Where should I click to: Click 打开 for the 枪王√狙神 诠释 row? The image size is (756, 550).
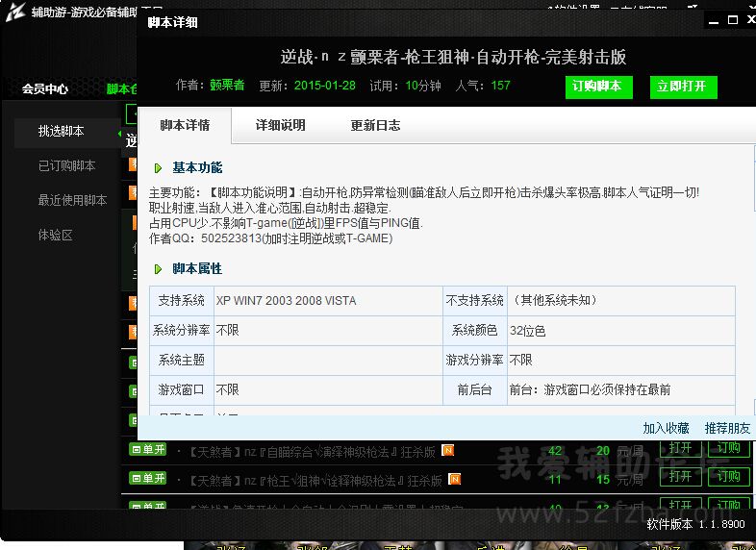point(680,477)
